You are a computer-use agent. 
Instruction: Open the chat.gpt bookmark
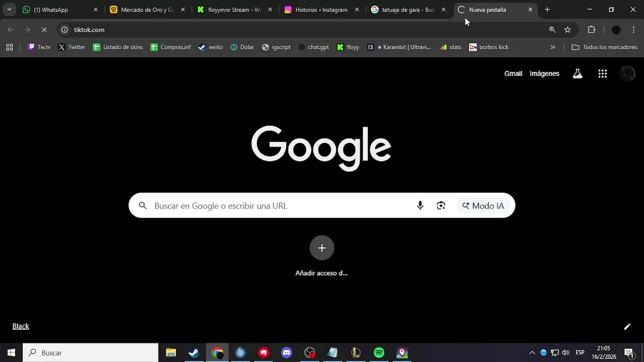coord(313,47)
